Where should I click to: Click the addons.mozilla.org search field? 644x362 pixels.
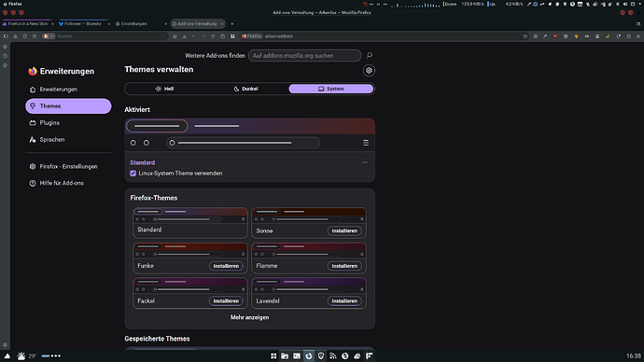point(305,55)
